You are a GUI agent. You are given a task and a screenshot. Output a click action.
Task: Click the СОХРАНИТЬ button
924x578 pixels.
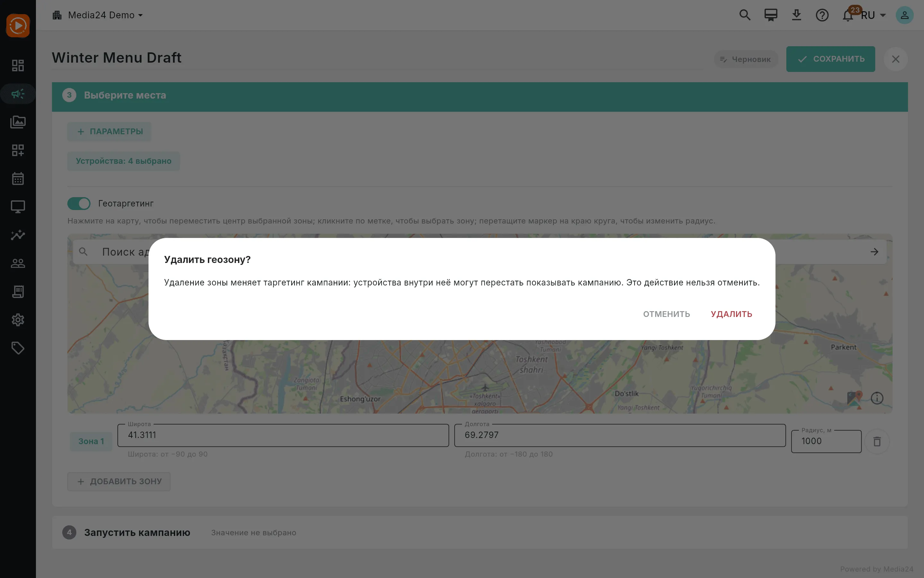coord(830,59)
